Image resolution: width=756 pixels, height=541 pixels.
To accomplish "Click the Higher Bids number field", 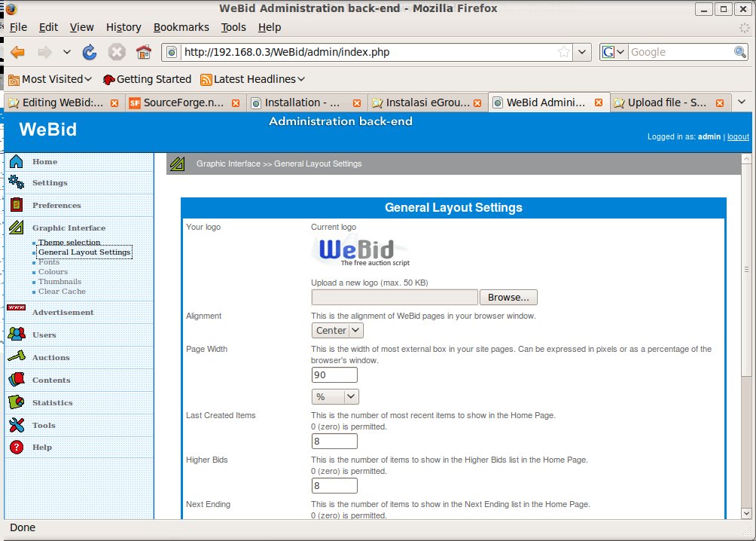I will pos(334,485).
